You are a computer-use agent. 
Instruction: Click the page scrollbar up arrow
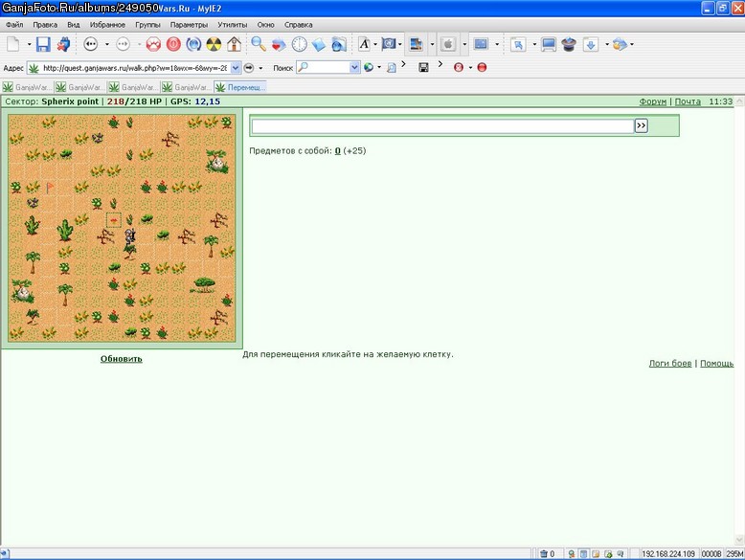[739, 101]
